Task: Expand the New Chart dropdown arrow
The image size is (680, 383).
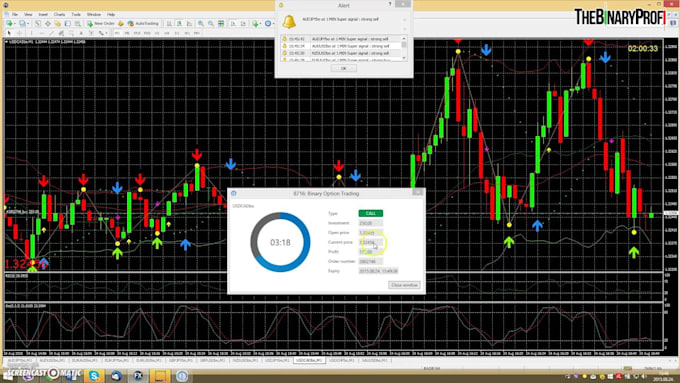Action: pyautogui.click(x=15, y=23)
